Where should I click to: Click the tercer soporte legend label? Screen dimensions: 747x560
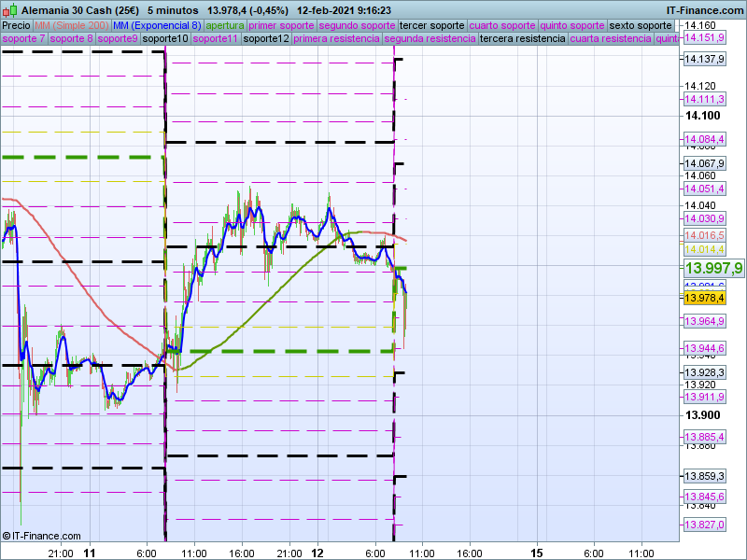coord(430,25)
